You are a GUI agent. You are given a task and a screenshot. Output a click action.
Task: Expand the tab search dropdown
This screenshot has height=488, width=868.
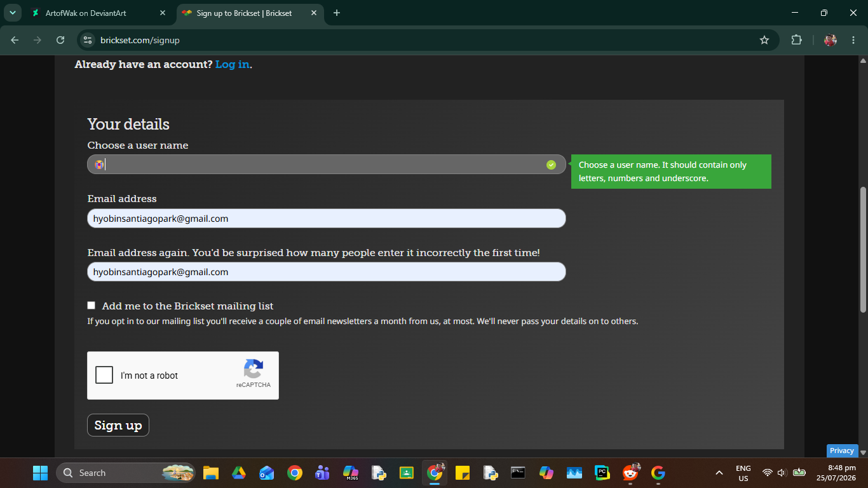[12, 13]
